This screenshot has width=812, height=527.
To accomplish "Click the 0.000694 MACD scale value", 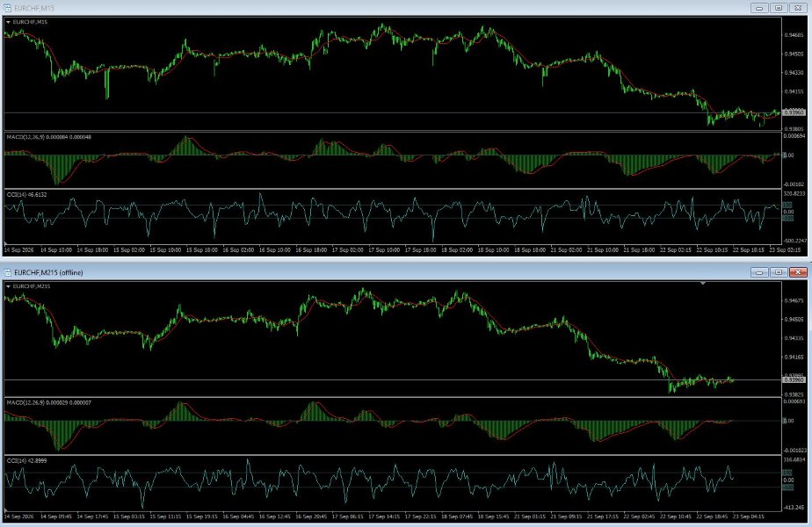I will tap(794, 136).
